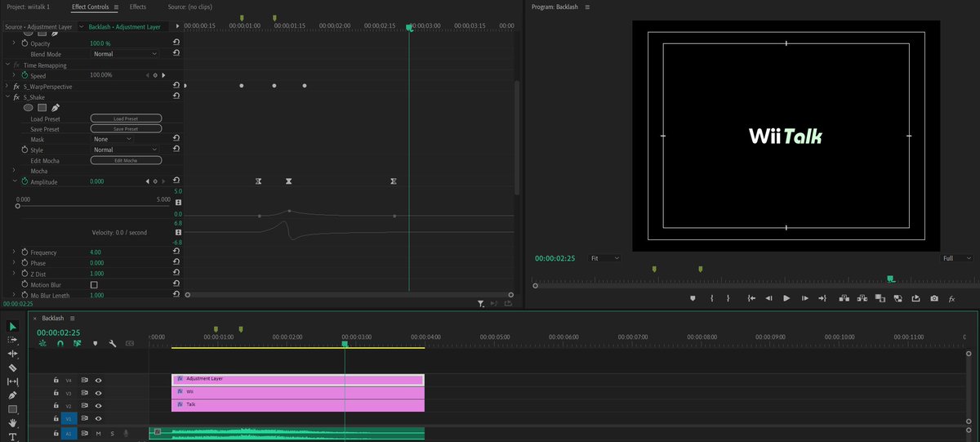Screen dimensions: 980x442
Task: Click the Effect Controls filter icon
Action: [x=481, y=304]
